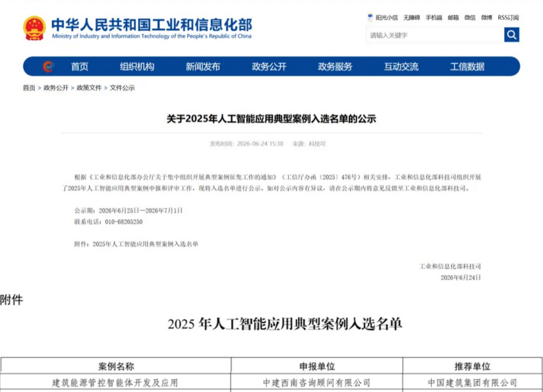543x392 pixels.
Task: Focus the keyword search input field
Action: 435,35
